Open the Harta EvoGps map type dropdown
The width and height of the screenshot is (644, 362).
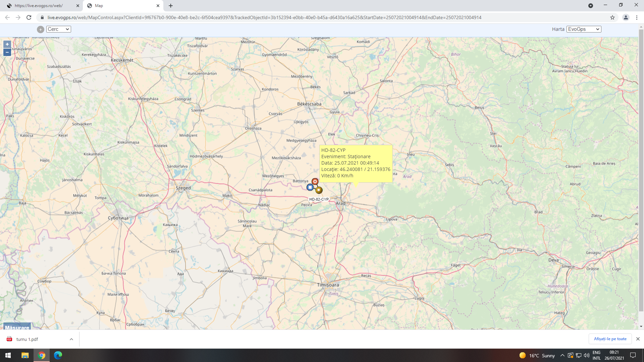[x=584, y=29]
